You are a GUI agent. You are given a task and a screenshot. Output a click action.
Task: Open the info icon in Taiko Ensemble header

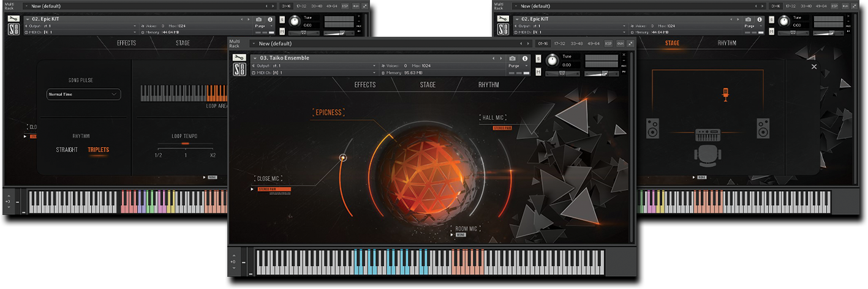[525, 58]
